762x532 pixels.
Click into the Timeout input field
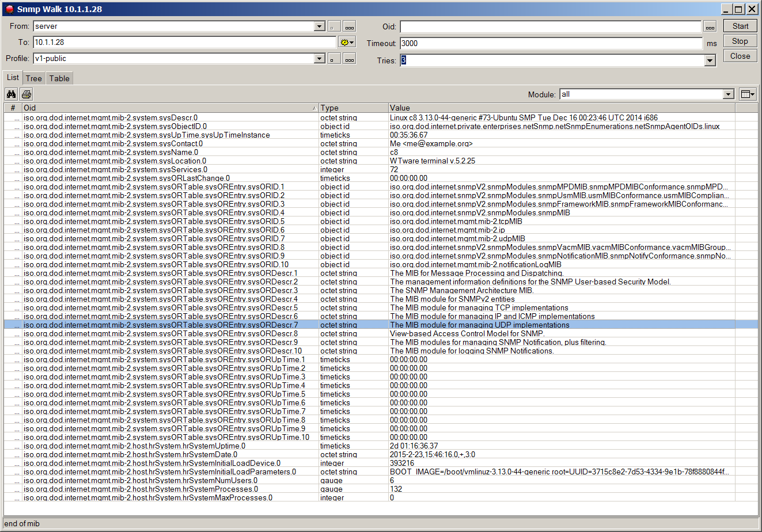[550, 43]
